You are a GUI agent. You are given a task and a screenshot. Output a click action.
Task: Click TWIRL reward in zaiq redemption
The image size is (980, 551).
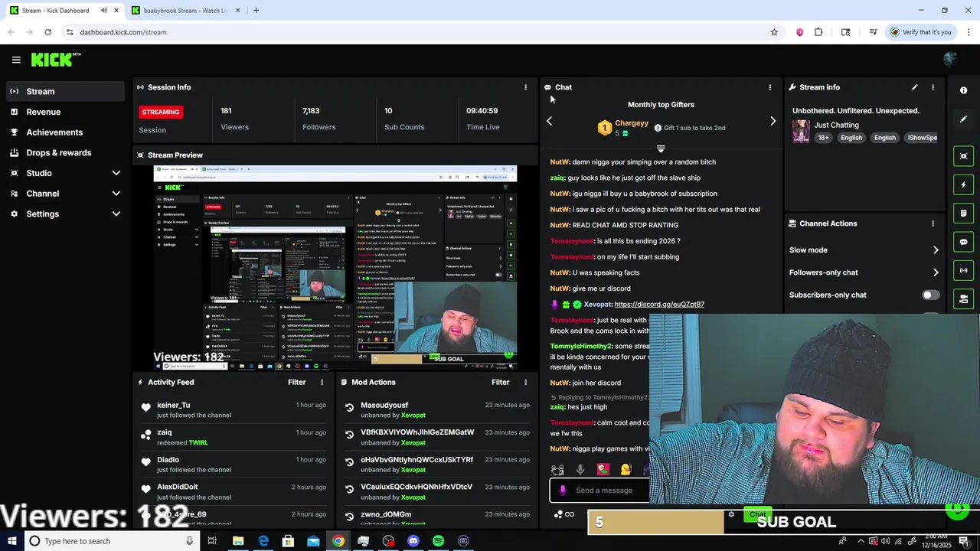tap(198, 443)
